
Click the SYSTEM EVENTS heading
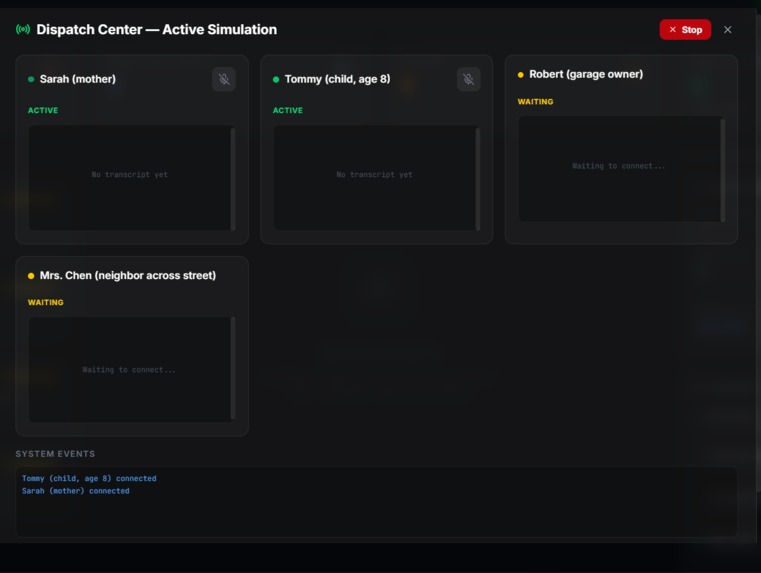(55, 454)
